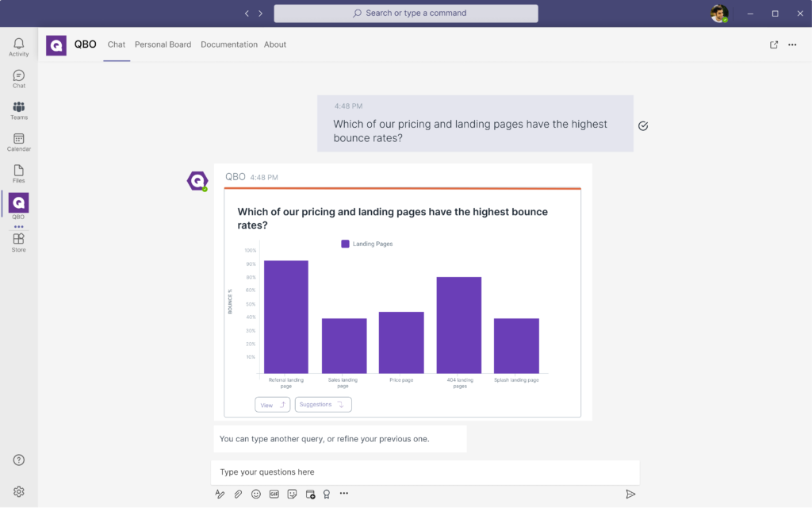Open the emoji picker
Screen dimensions: 812x508
point(256,494)
